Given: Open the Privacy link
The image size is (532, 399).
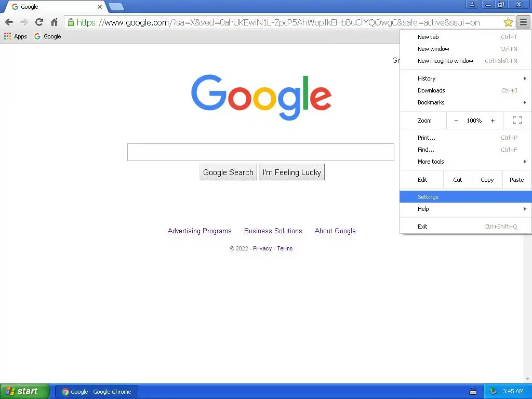Looking at the screenshot, I should click(x=262, y=248).
